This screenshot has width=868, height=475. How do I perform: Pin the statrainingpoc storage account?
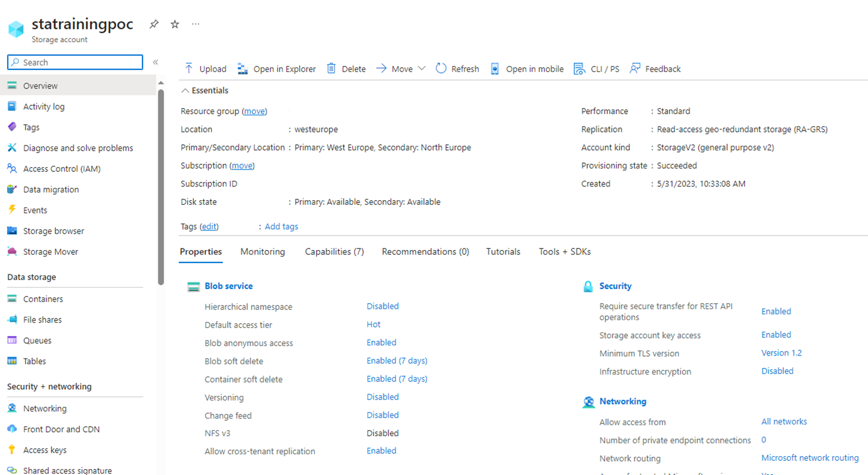154,24
